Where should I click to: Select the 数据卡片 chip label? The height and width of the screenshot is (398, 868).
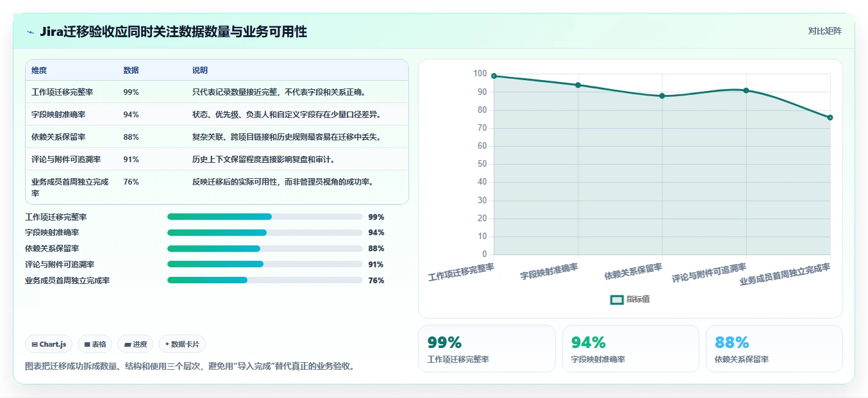[x=185, y=344]
